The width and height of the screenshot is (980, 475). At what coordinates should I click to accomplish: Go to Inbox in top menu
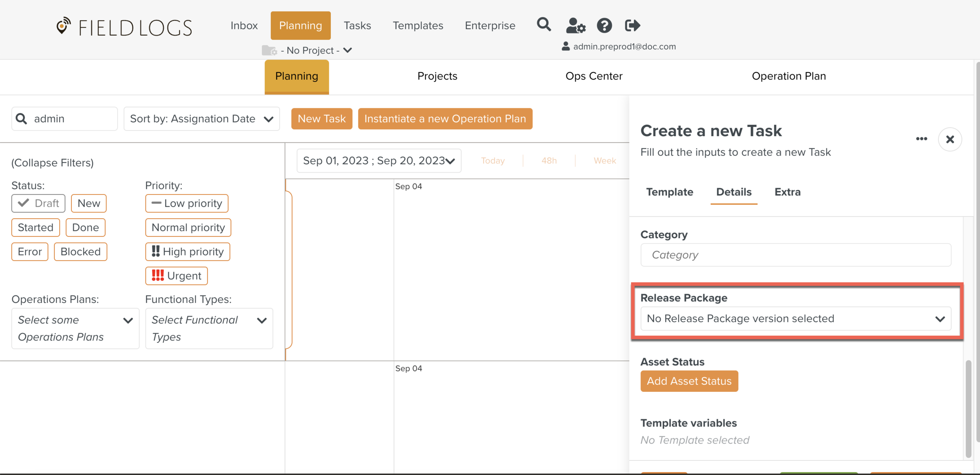click(x=244, y=25)
